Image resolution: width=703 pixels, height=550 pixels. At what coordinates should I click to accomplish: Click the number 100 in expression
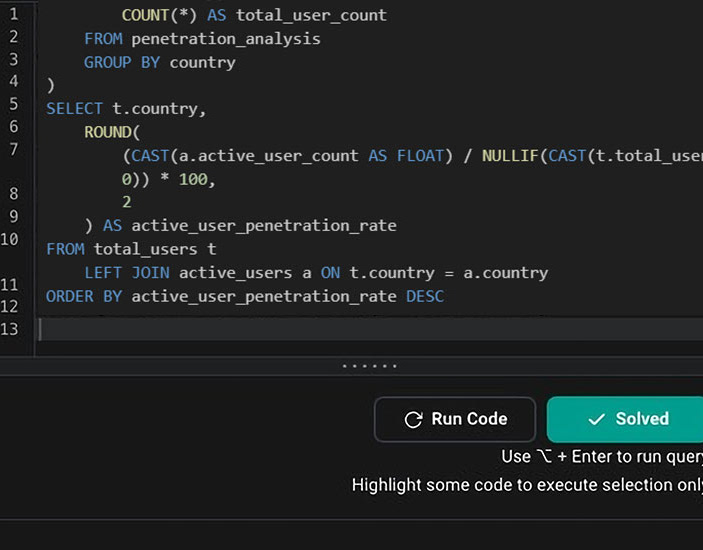[x=193, y=180]
